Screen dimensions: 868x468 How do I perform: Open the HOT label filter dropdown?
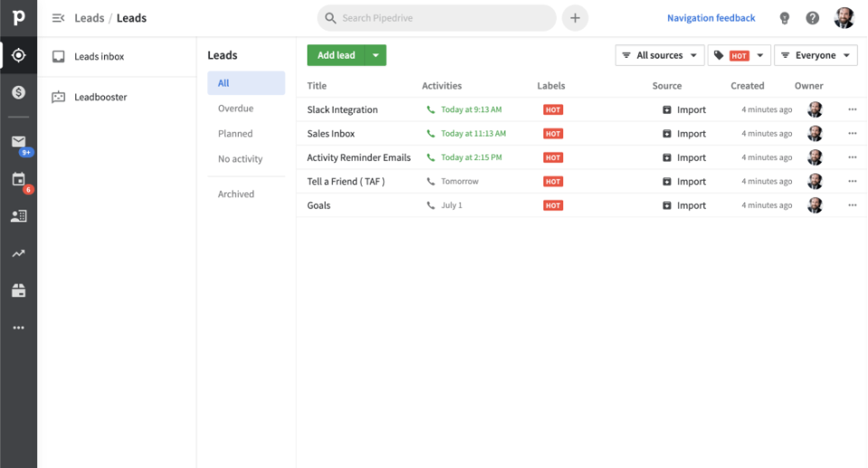[739, 55]
